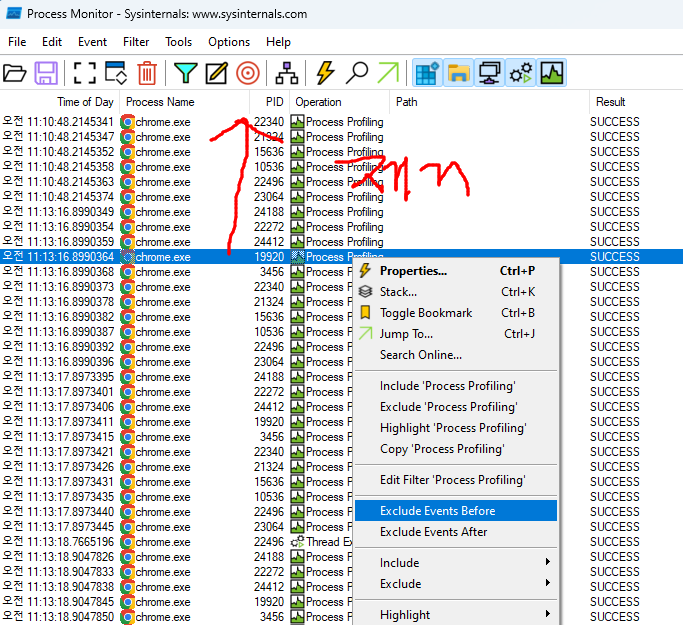Select the row with time 11:13:17.8973445
Viewport: 683px width, 625px height.
pyautogui.click(x=342, y=527)
